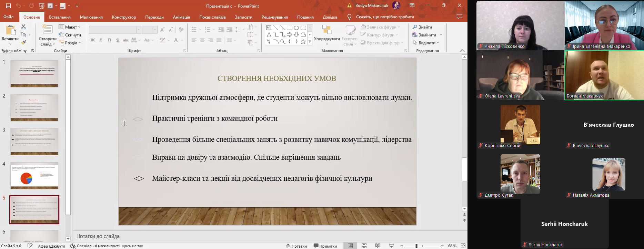
Task: Switch to the Анімація tab
Action: click(181, 17)
